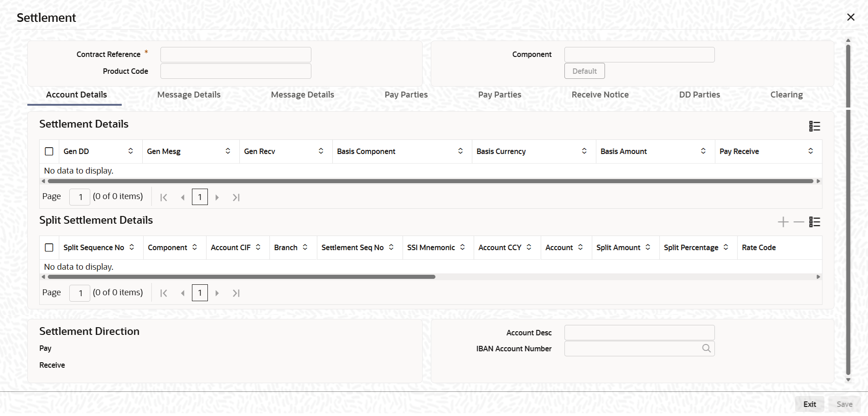868x416 pixels.
Task: Go to first page in Split Settlement Details
Action: coord(164,293)
